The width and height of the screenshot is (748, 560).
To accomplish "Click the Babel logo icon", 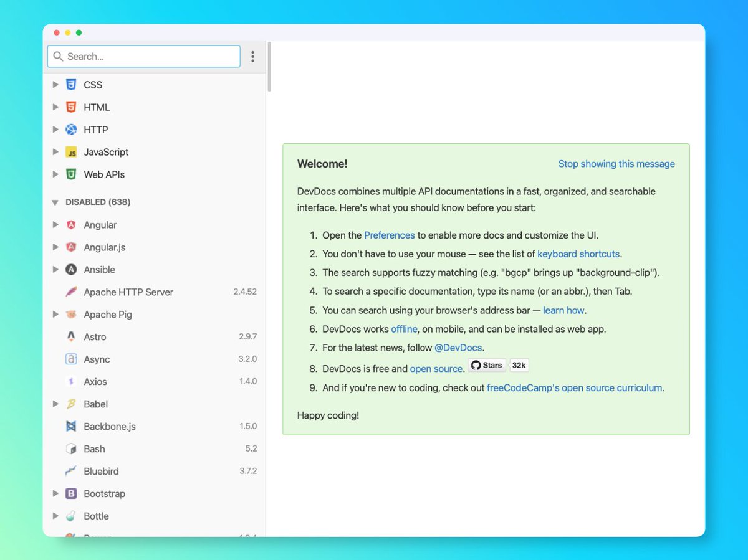I will [71, 404].
